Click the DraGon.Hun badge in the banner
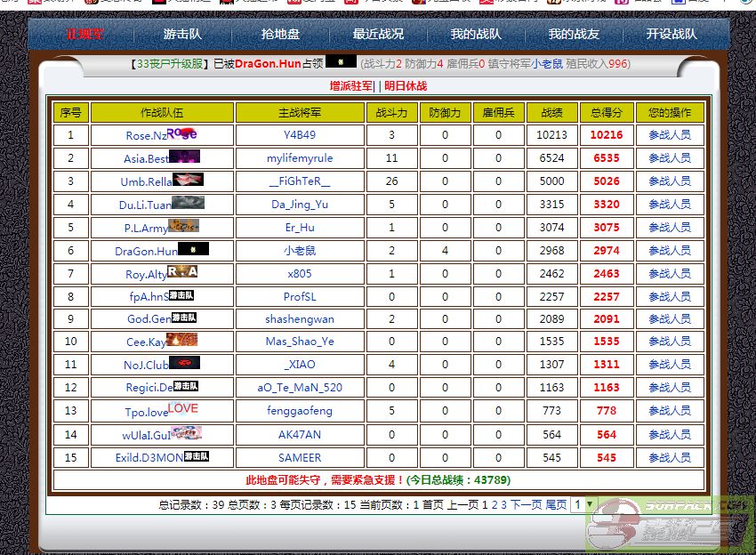 pyautogui.click(x=341, y=62)
